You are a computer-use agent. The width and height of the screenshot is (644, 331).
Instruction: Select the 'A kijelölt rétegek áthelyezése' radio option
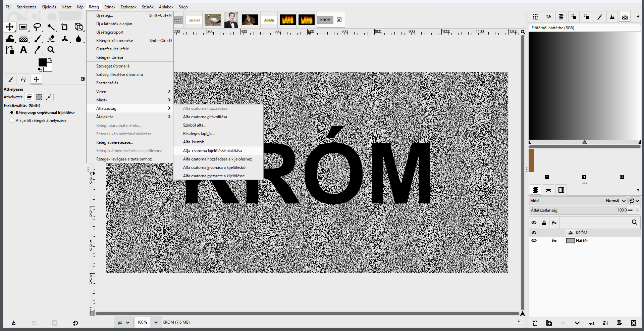click(x=12, y=120)
